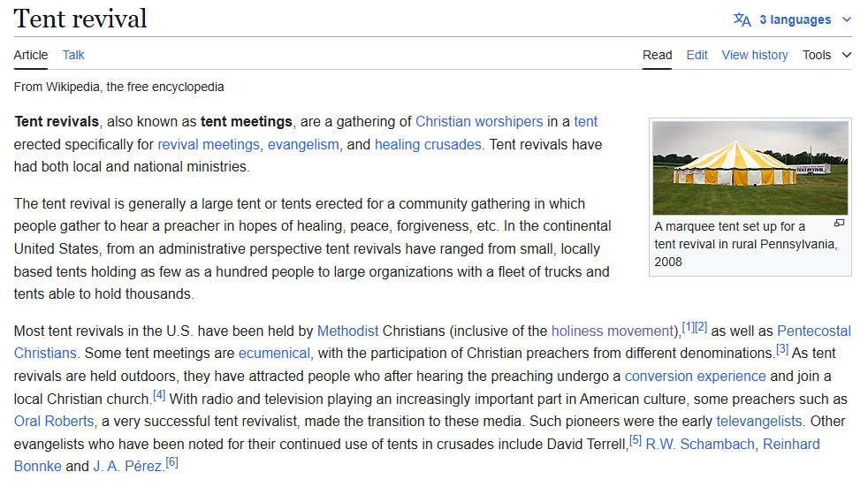The image size is (868, 495).
Task: Switch to the Talk tab
Action: (x=73, y=55)
